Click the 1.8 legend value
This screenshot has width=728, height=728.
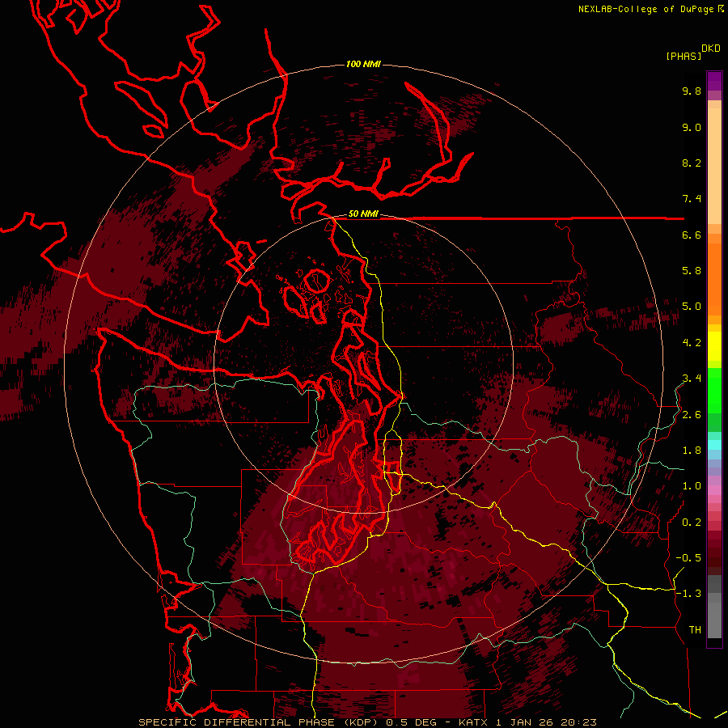[692, 451]
